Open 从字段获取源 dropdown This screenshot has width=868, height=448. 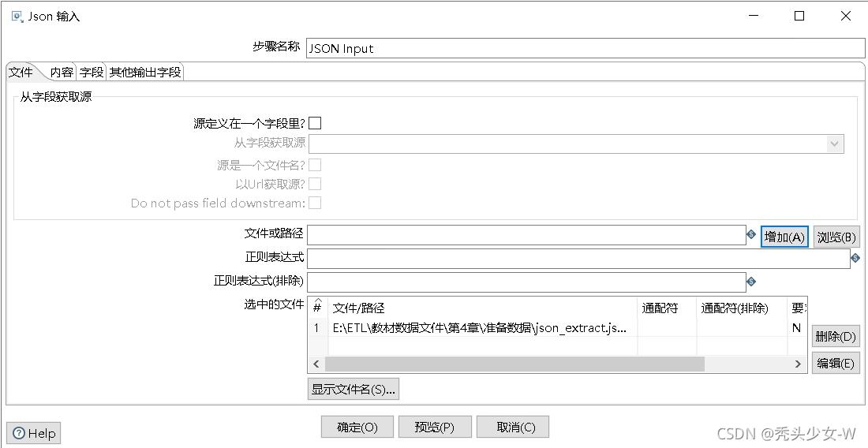click(835, 144)
